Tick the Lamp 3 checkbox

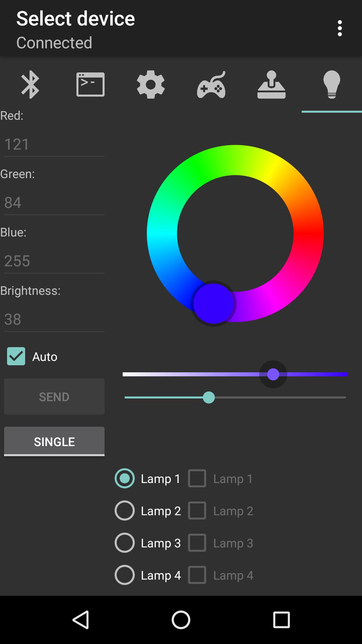(x=197, y=543)
